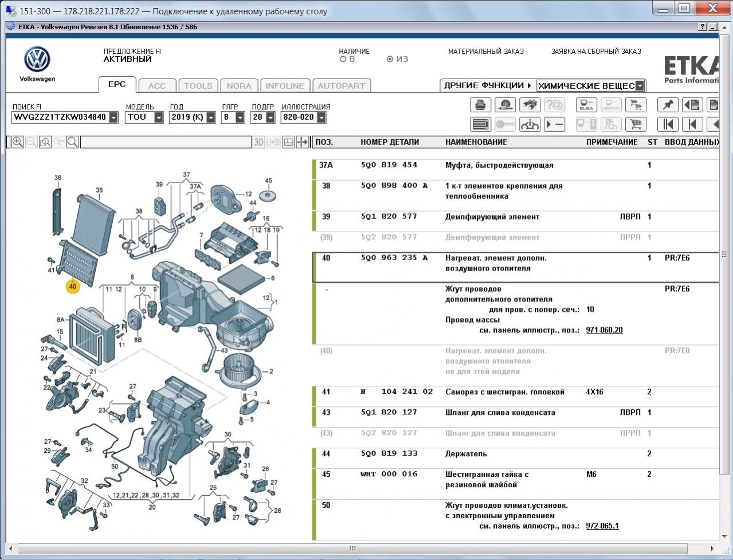
Task: Click МАТЕРИАЛЬНЫЙ ЗАКАЗ label
Action: [485, 51]
